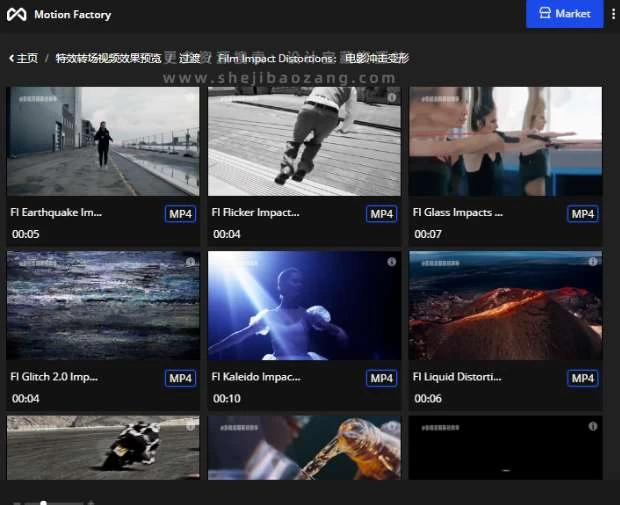Navigate to 主页 in the breadcrumb
The image size is (620, 505).
click(x=27, y=58)
